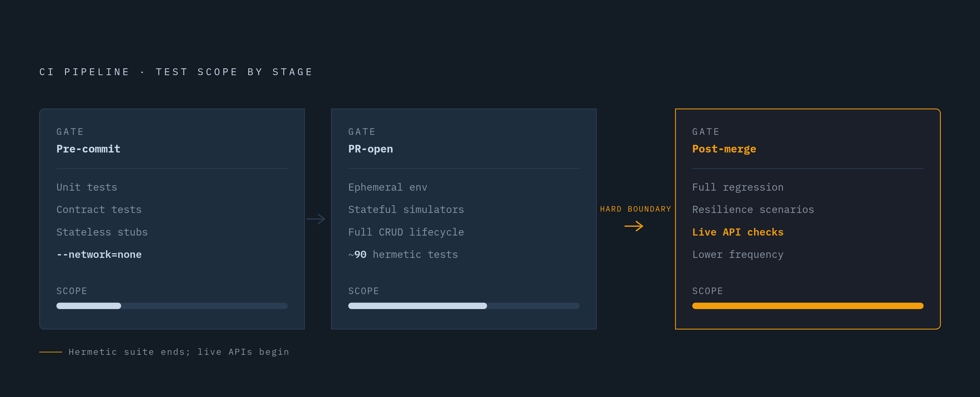Click the gray arrow between Pre-commit and PR-open
Viewport: 980px width, 397px height.
316,219
